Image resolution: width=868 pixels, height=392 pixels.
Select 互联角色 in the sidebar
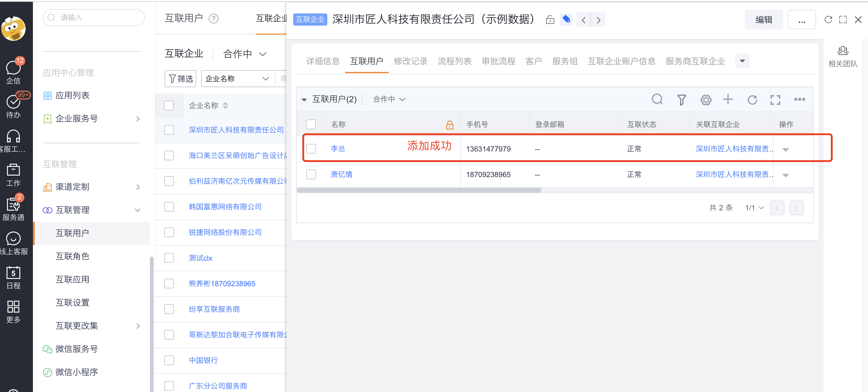coord(72,256)
